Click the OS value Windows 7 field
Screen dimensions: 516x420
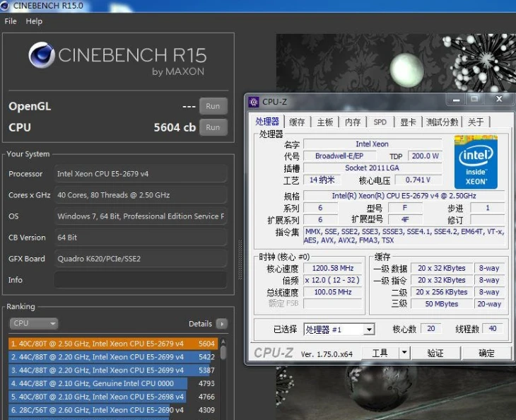coord(141,216)
